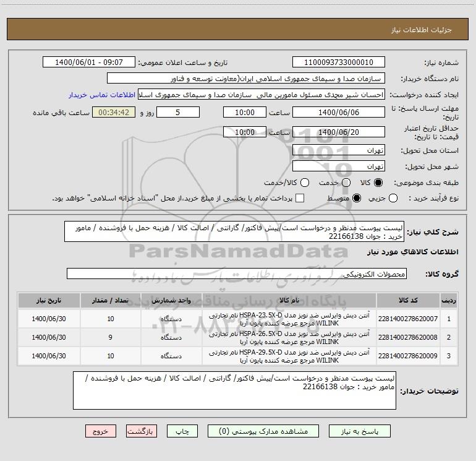Toggle the اسناد خزانه اسلامی payment checkbox
476x461 pixels.
pos(300,198)
